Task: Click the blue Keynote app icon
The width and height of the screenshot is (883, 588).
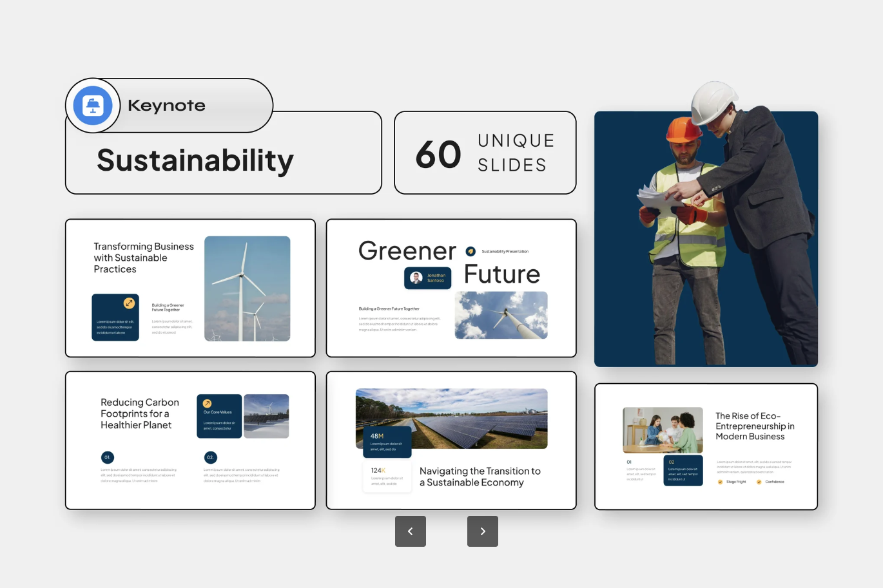Action: click(x=93, y=106)
